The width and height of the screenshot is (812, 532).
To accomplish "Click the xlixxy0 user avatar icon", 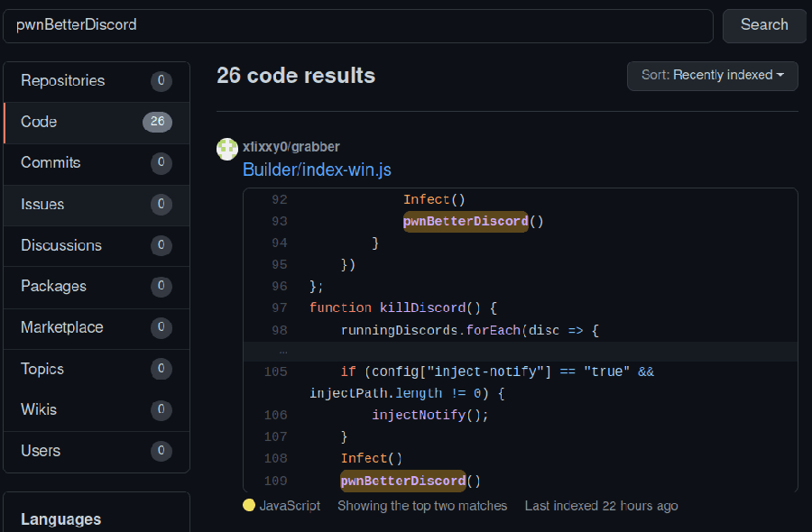I will coord(226,149).
